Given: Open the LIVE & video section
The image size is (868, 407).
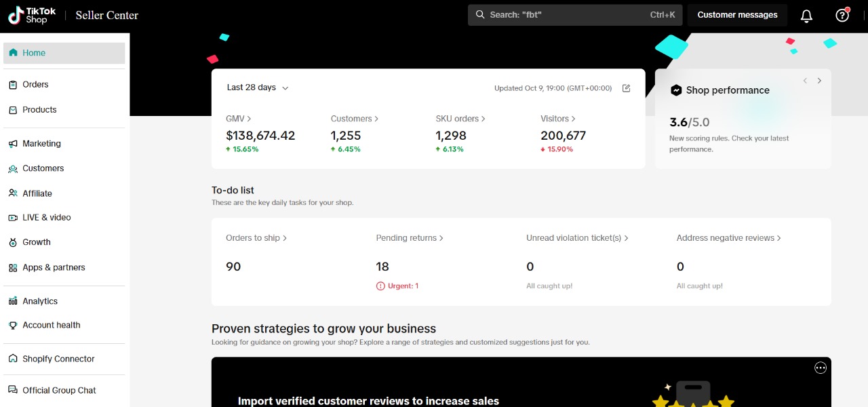Looking at the screenshot, I should pyautogui.click(x=46, y=218).
